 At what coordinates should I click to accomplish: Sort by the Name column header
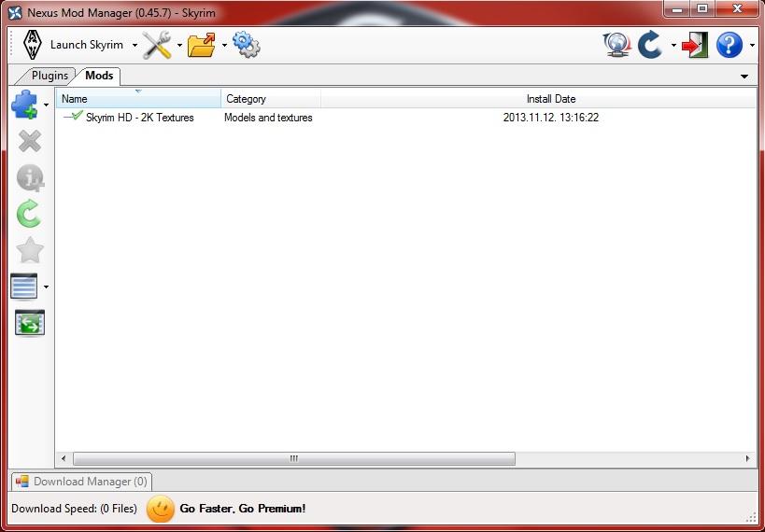(138, 99)
